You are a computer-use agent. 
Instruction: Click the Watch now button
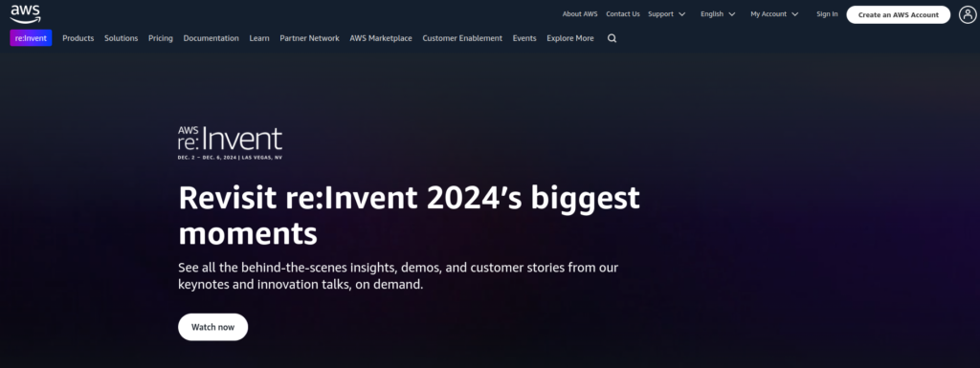(x=213, y=327)
